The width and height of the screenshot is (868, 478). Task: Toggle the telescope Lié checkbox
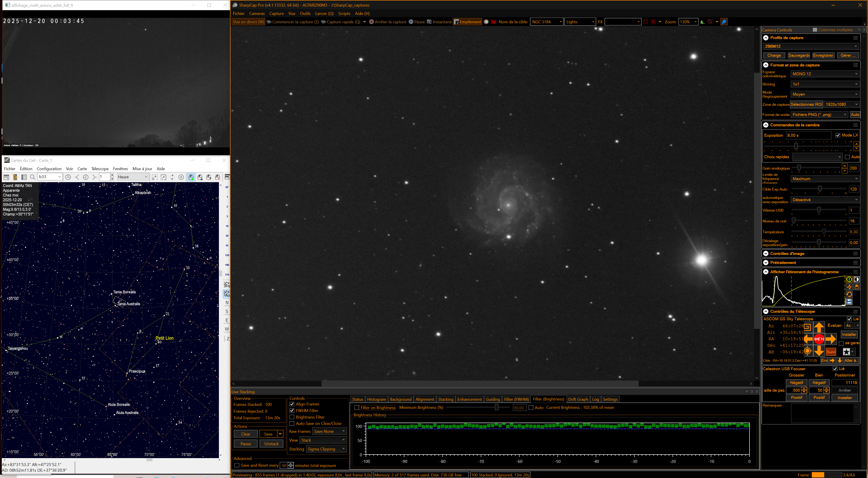click(849, 319)
